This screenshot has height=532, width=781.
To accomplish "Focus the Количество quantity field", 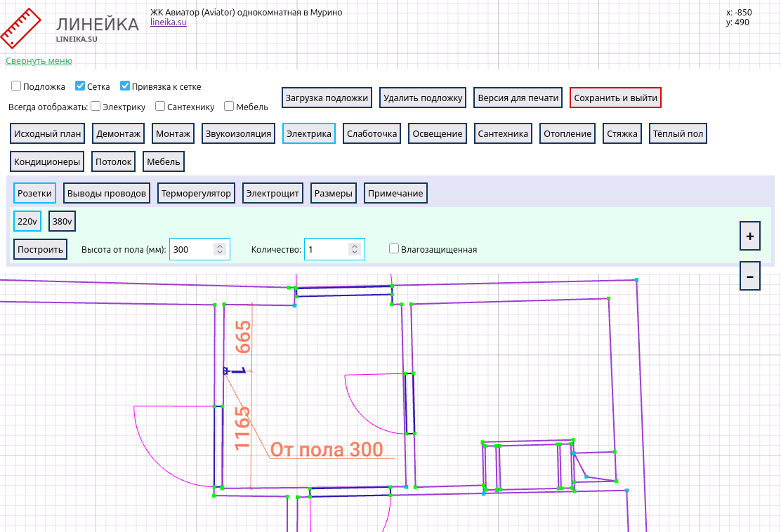I will 335,249.
